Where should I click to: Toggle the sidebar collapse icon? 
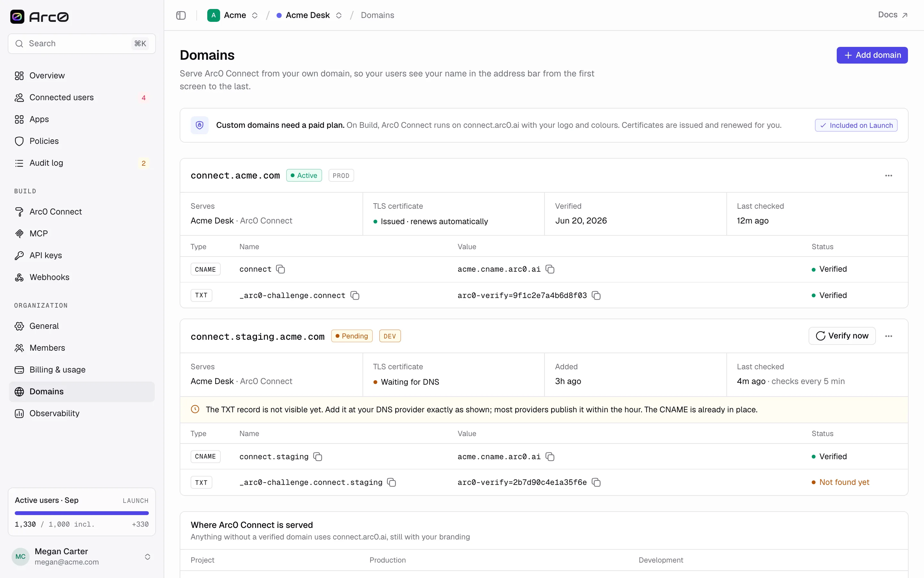[181, 15]
